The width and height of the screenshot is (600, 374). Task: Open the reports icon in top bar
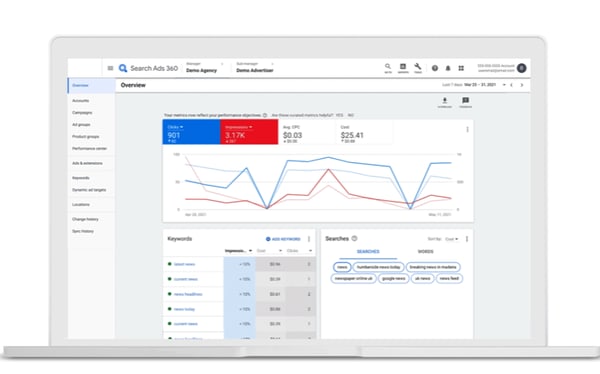click(403, 68)
